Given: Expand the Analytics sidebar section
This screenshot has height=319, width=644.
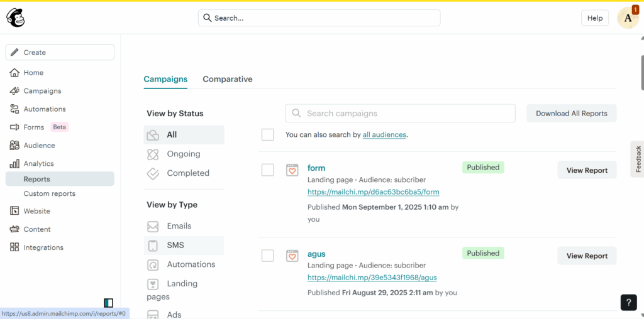Looking at the screenshot, I should click(38, 164).
